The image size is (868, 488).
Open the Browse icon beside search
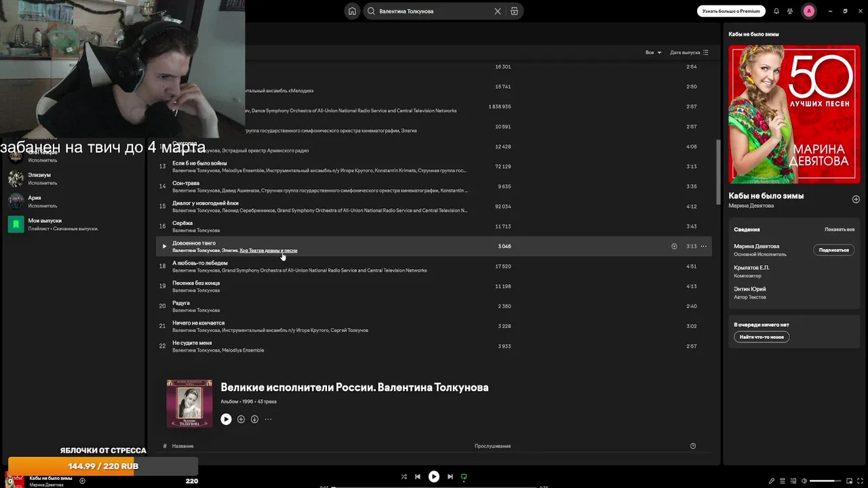(x=514, y=11)
